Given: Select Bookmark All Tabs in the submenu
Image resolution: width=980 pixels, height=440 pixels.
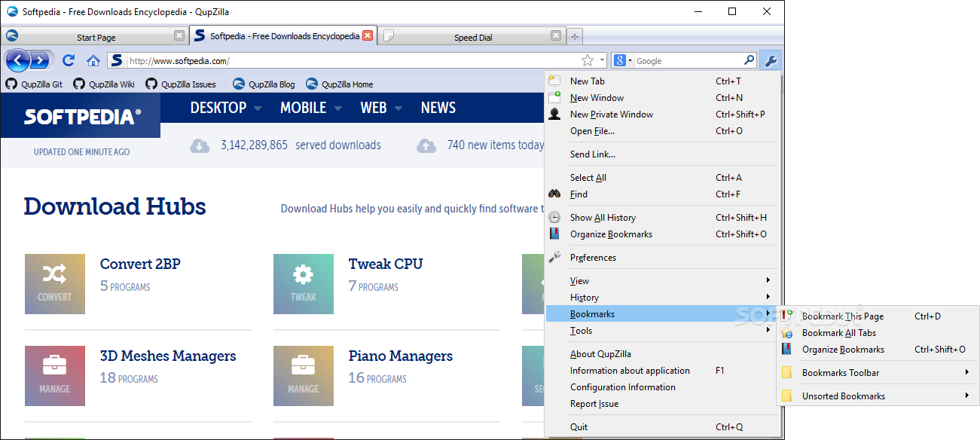Looking at the screenshot, I should pyautogui.click(x=878, y=333).
